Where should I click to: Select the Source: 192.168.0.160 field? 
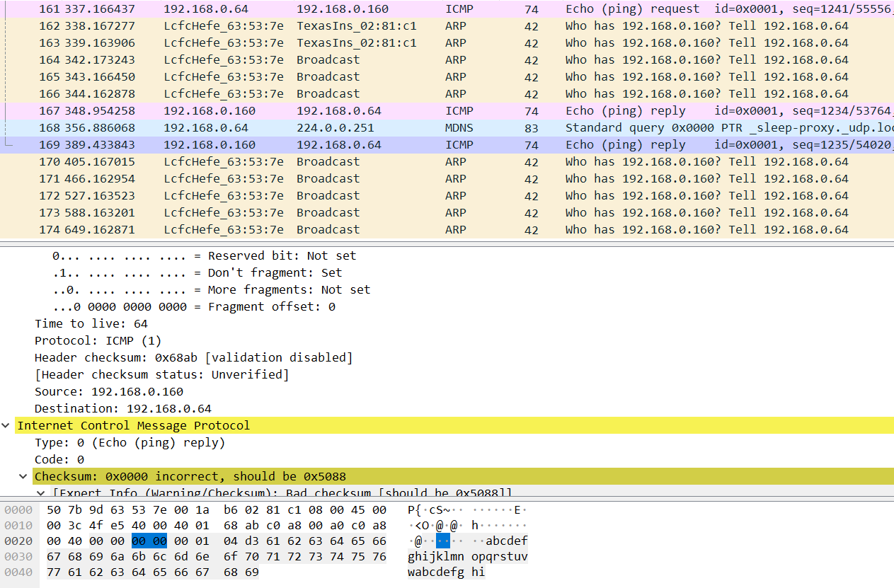(x=109, y=391)
